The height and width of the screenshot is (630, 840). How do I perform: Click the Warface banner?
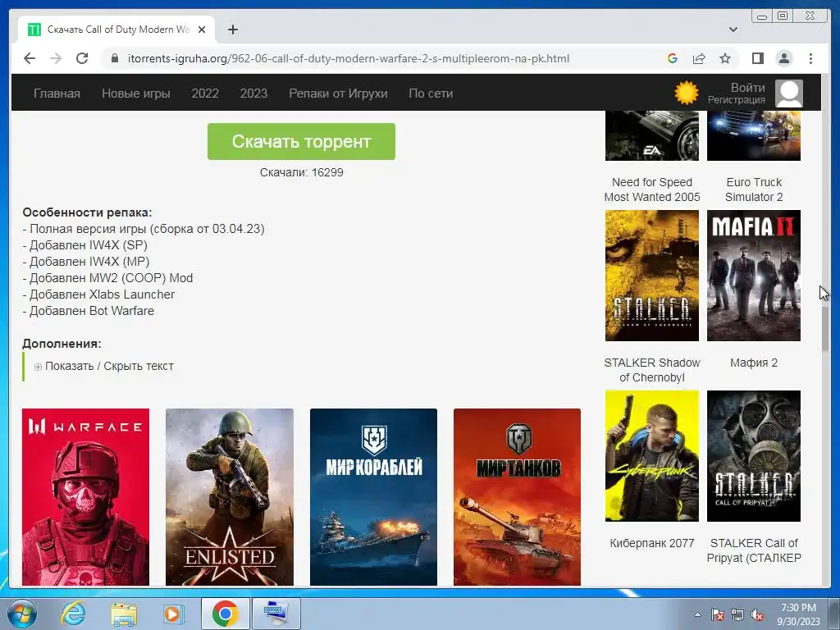pyautogui.click(x=85, y=497)
